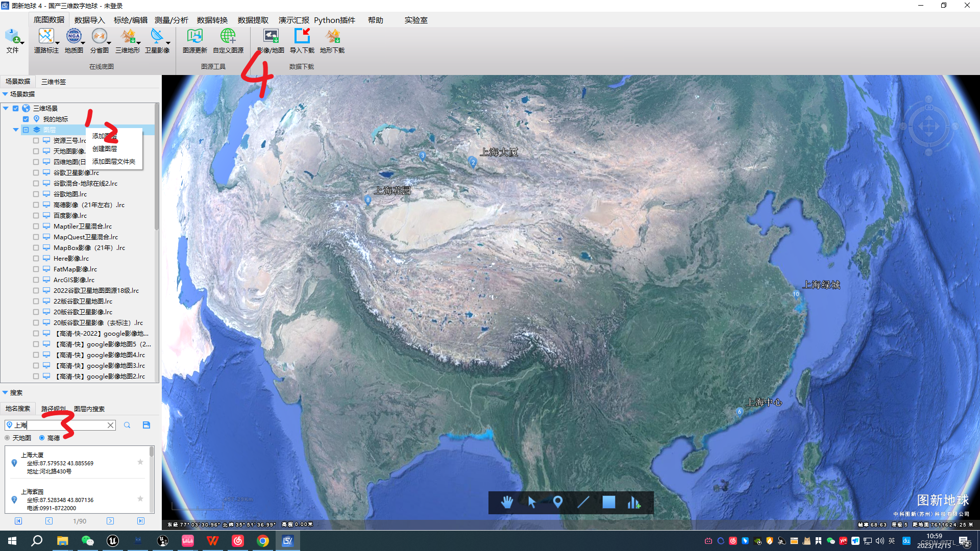980x551 pixels.
Task: Click the search magnifier next to search box
Action: 127,425
